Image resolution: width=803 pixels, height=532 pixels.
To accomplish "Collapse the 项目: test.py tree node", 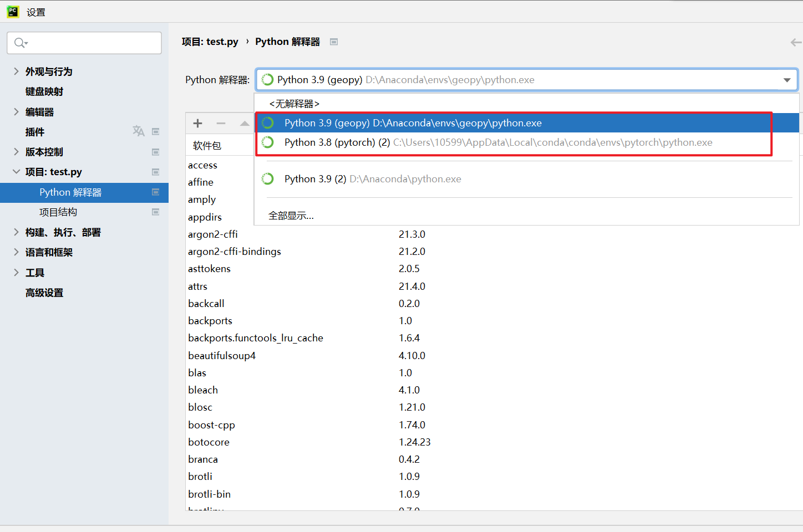I will pyautogui.click(x=16, y=172).
